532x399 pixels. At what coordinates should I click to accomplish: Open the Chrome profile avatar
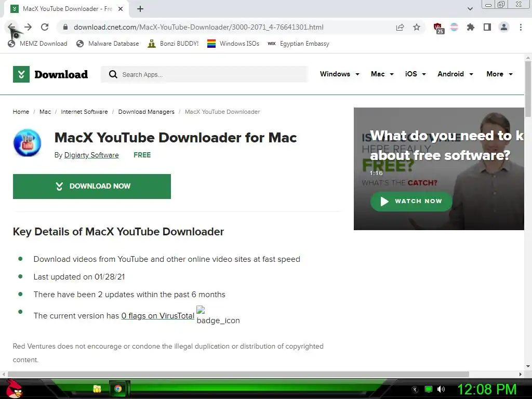(504, 27)
